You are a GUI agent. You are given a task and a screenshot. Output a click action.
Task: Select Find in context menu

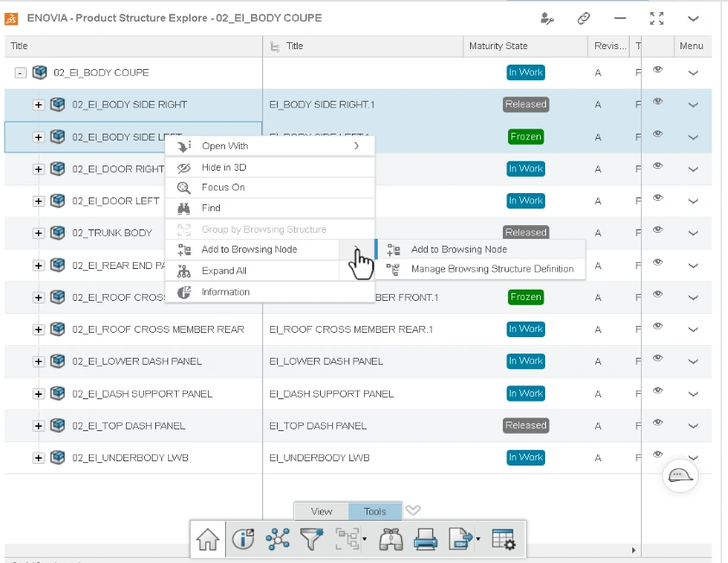click(270, 209)
